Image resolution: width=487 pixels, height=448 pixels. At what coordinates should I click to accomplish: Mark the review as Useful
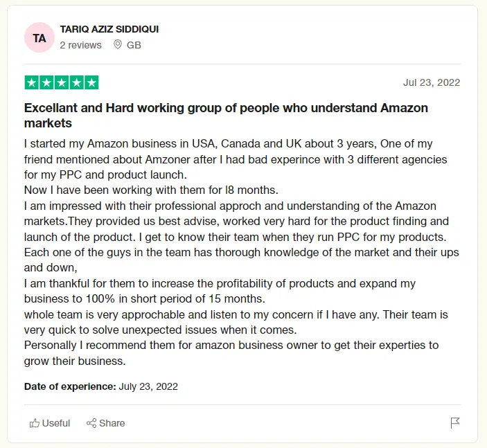point(50,423)
